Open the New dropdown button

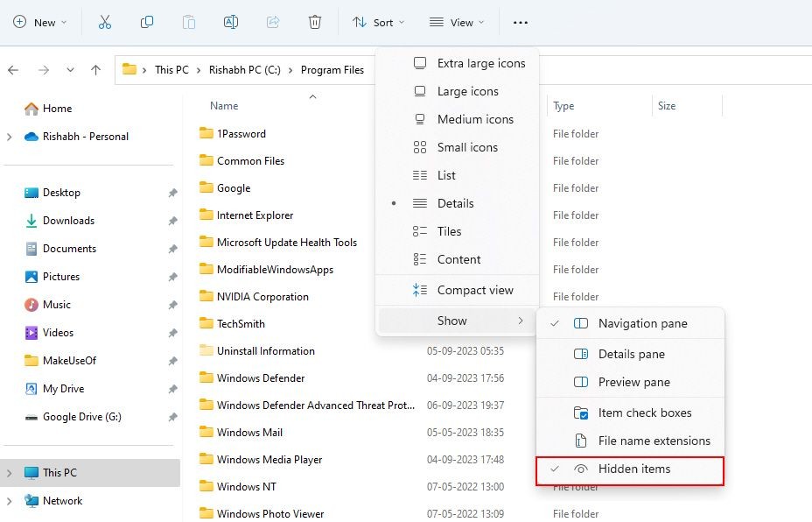[x=40, y=22]
